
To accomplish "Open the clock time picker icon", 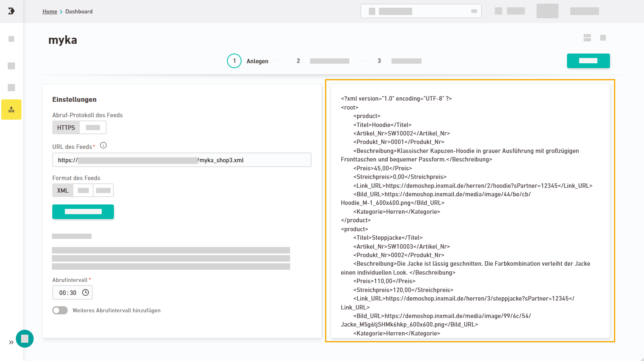I will pyautogui.click(x=86, y=292).
